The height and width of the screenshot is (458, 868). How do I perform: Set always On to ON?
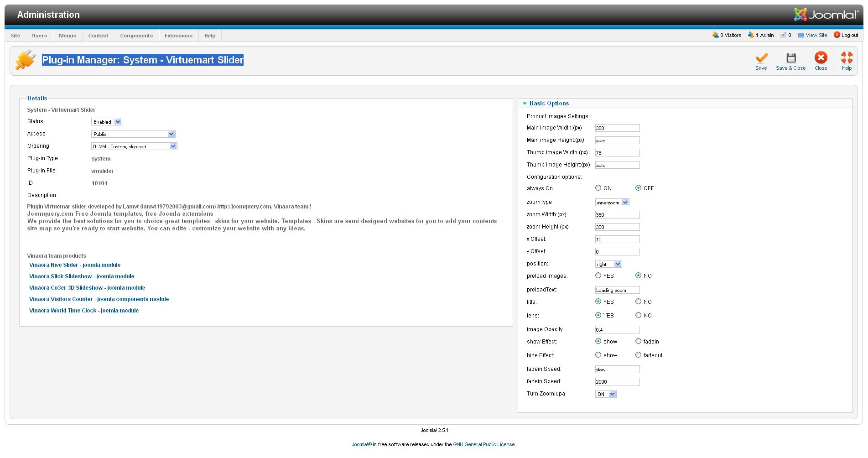598,188
